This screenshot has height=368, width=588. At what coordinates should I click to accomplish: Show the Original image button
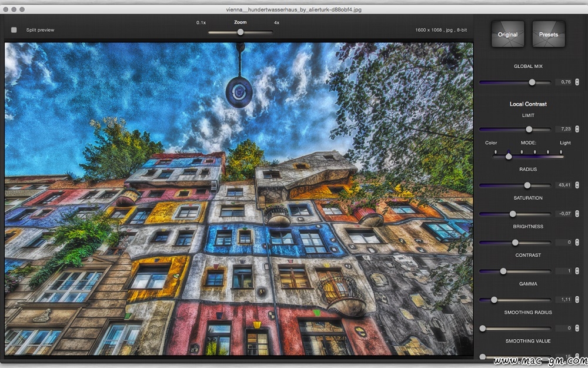[x=508, y=34]
